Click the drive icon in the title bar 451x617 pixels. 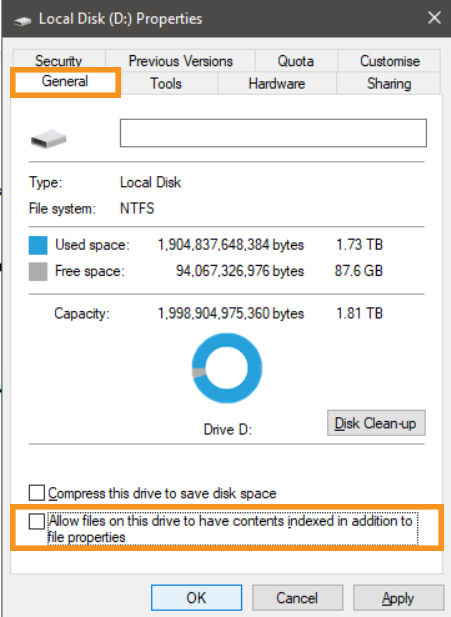[x=22, y=20]
